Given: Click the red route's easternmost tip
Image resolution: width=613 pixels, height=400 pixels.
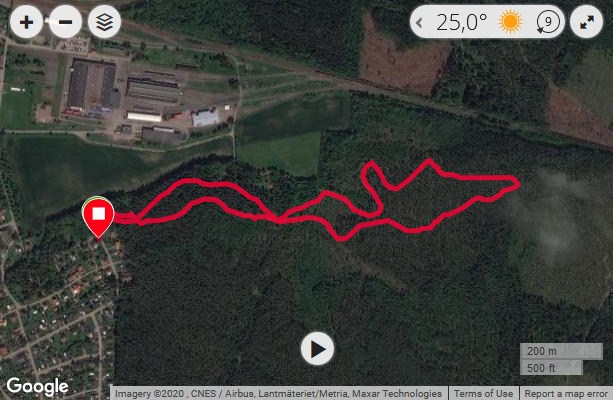Looking at the screenshot, I should click(518, 184).
